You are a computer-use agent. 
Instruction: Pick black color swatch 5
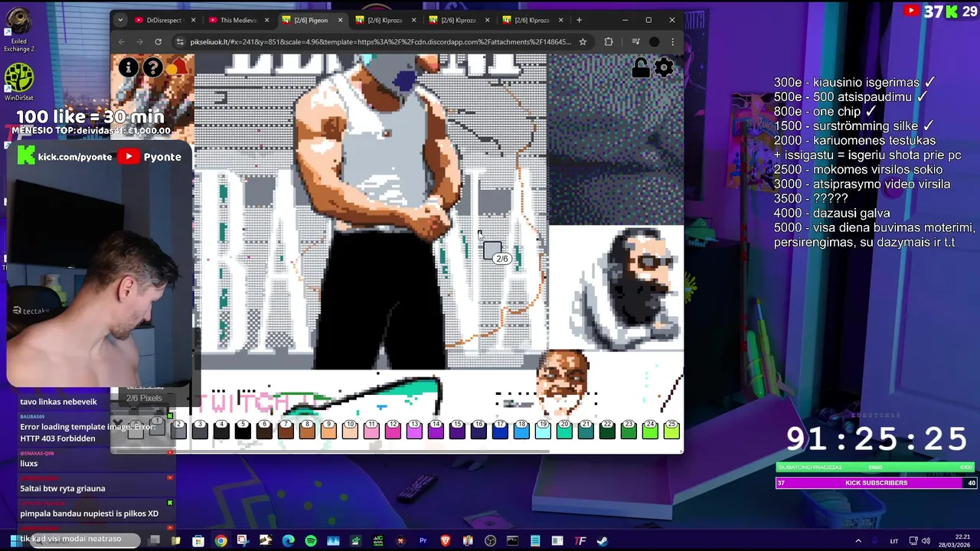click(x=243, y=429)
